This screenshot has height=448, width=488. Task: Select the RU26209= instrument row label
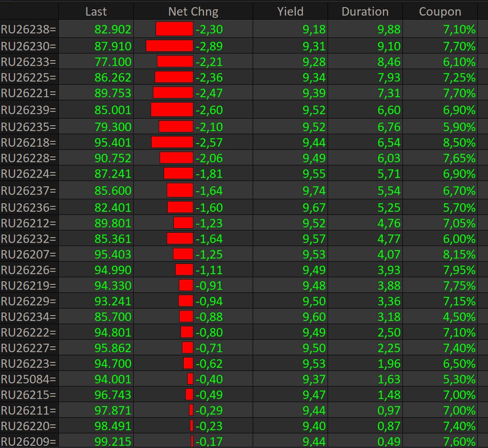pos(29,441)
